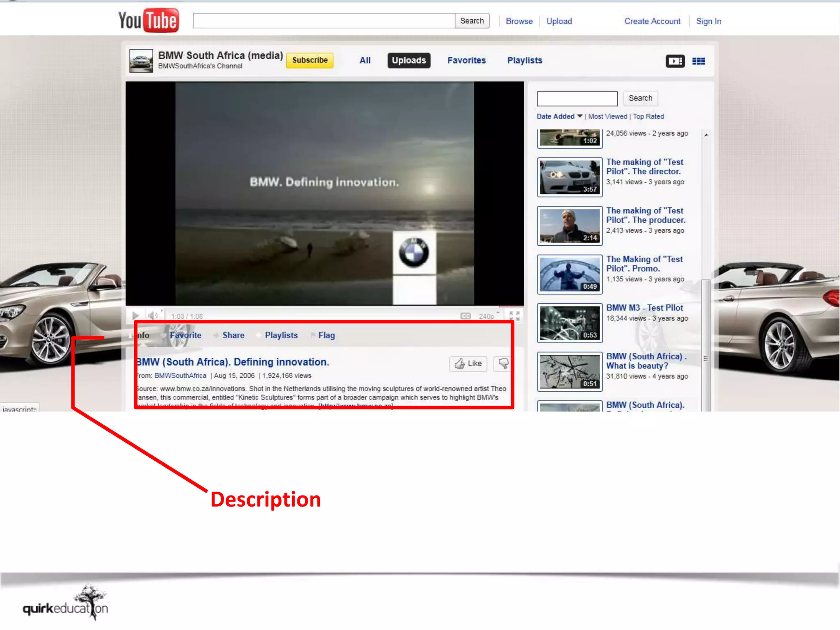This screenshot has height=630, width=840.
Task: Click 'Aug 15, 2006' upload date text
Action: point(234,376)
